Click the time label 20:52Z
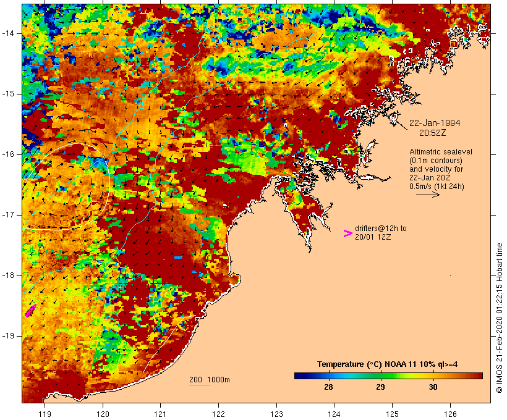The width and height of the screenshot is (507, 420). coord(433,133)
